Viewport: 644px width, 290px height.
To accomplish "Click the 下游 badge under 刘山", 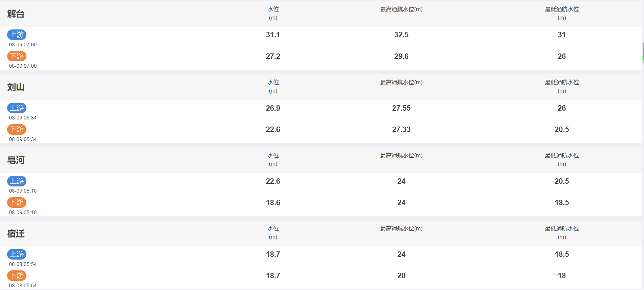I will (x=17, y=129).
